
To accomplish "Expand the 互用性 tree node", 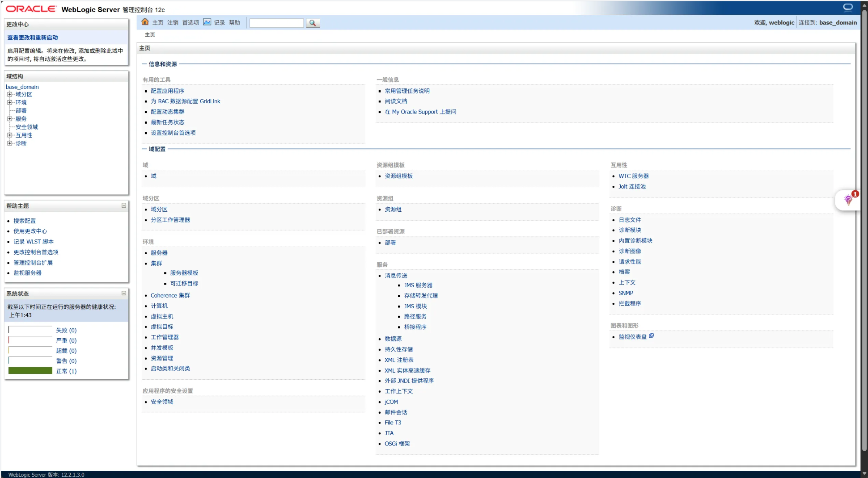I will [x=9, y=135].
